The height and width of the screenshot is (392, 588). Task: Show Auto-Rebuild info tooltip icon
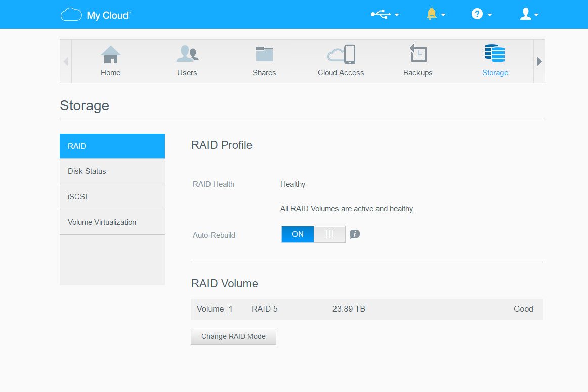[x=355, y=234]
